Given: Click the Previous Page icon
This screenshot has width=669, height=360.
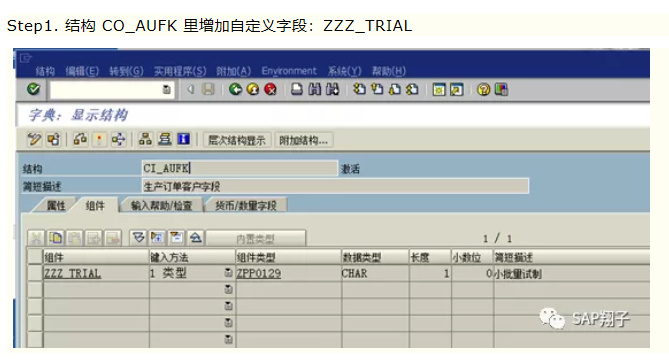Looking at the screenshot, I should [x=377, y=89].
